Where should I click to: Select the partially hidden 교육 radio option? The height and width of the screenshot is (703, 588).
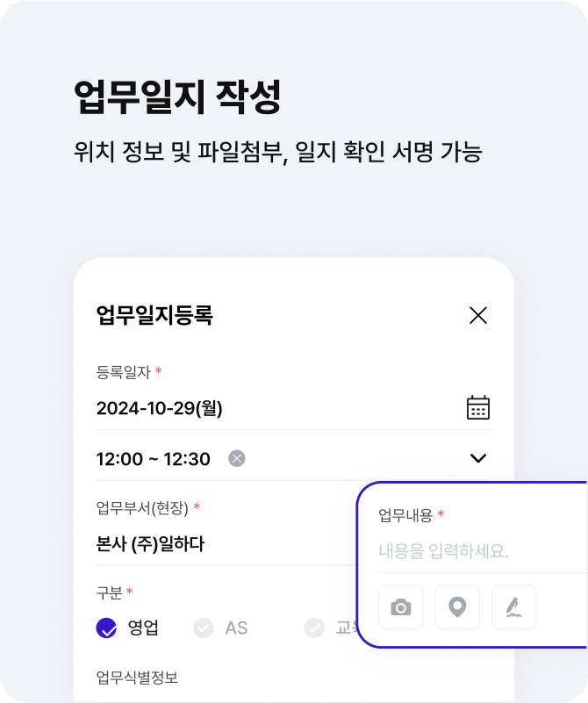point(331,628)
